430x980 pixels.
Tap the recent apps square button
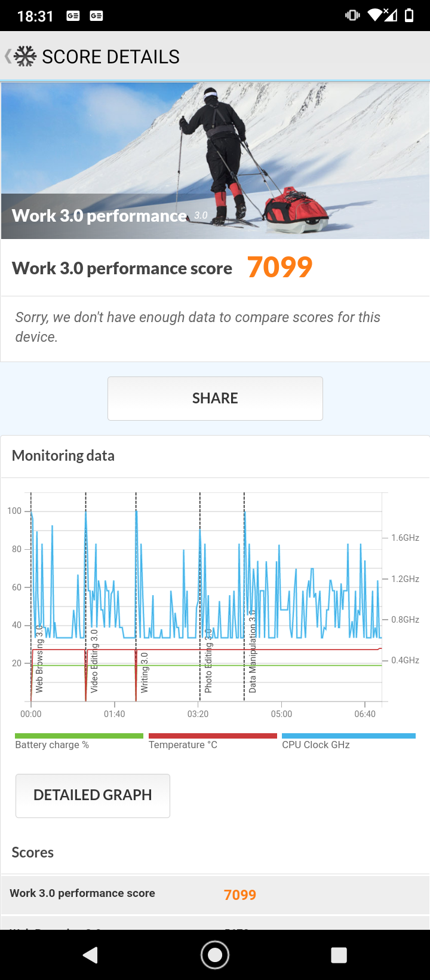[x=339, y=955]
